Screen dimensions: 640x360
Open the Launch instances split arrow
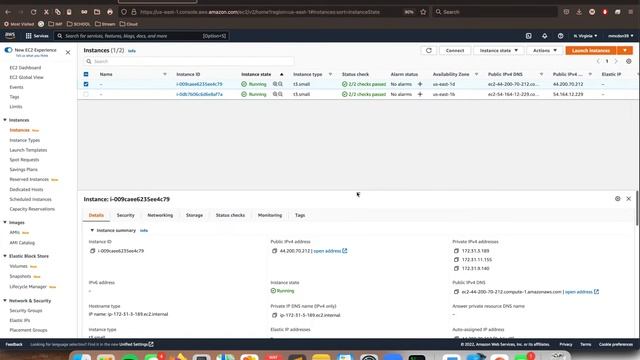point(625,51)
